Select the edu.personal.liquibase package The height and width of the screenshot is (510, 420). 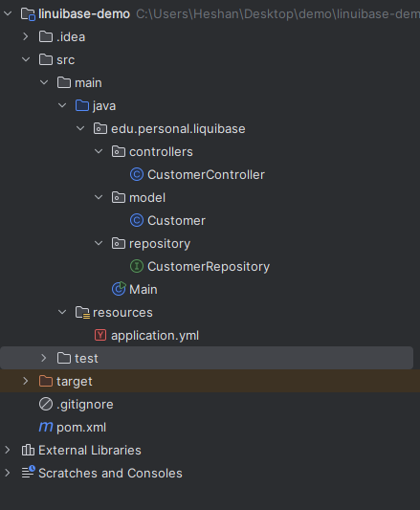(178, 129)
